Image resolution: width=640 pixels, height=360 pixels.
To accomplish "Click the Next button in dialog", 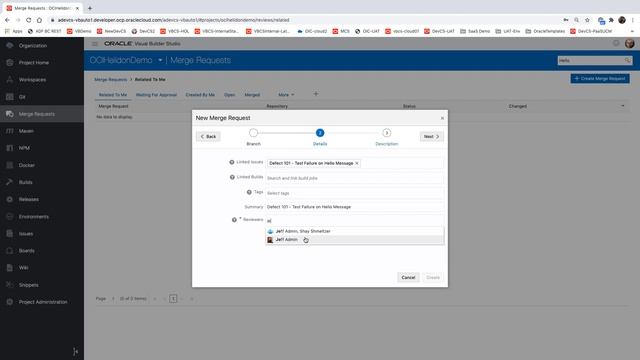I will click(x=431, y=136).
